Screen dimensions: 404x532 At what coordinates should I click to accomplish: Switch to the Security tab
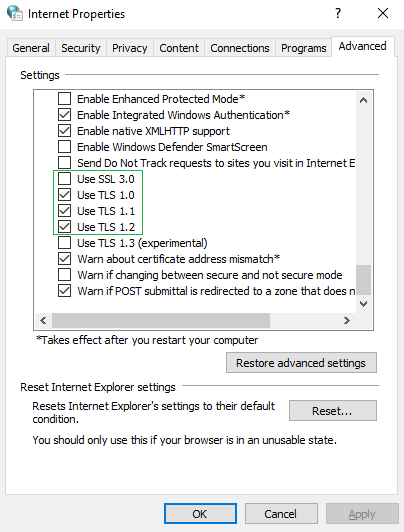[81, 48]
